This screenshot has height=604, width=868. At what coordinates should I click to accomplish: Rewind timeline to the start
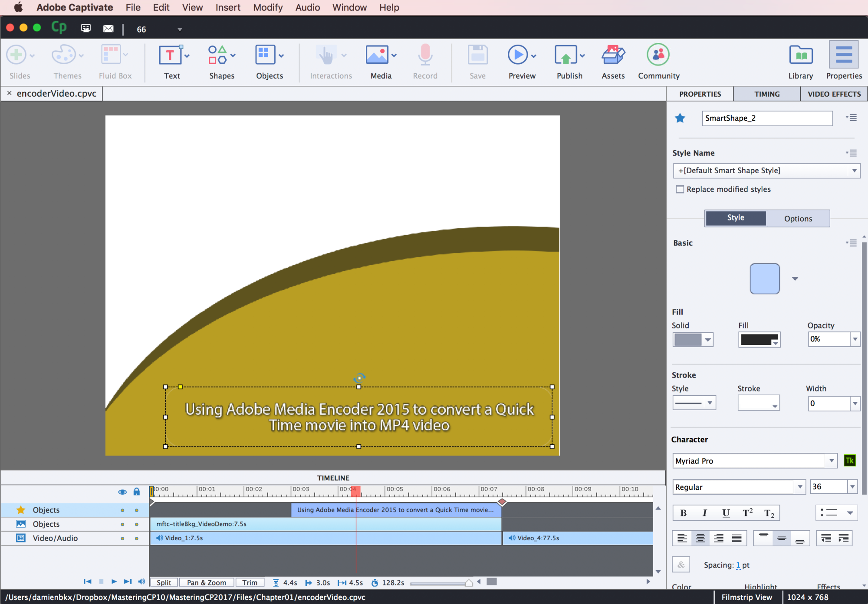[x=88, y=582]
